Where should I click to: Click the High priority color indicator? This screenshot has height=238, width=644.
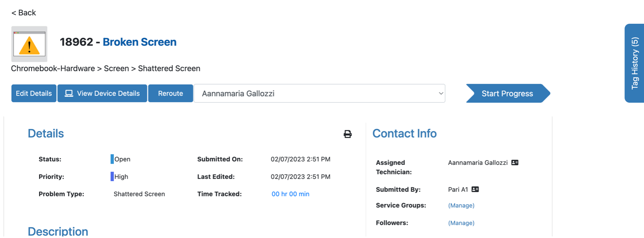[x=112, y=176]
